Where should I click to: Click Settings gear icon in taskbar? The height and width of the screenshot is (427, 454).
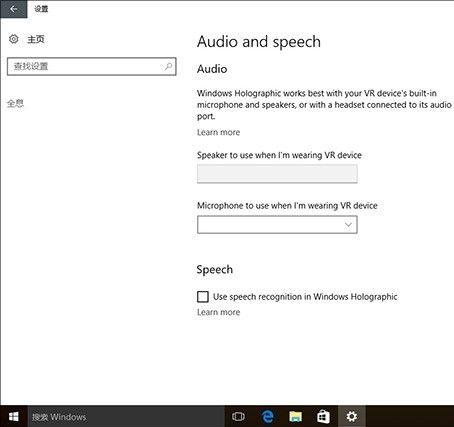pos(352,416)
